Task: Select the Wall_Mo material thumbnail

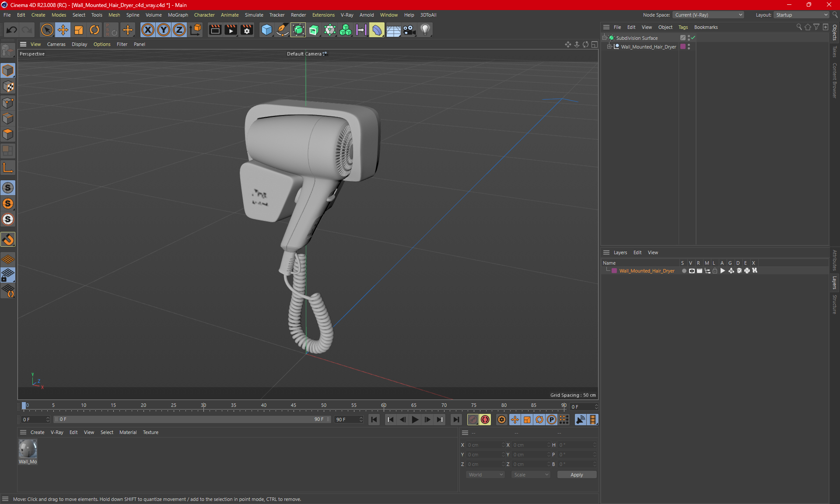Action: [x=28, y=449]
